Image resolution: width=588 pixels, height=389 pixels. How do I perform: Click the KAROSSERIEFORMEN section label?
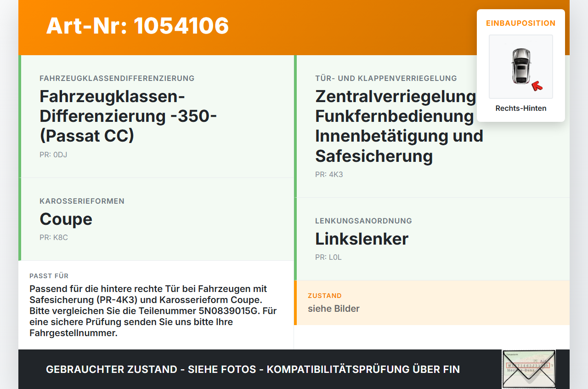82,201
